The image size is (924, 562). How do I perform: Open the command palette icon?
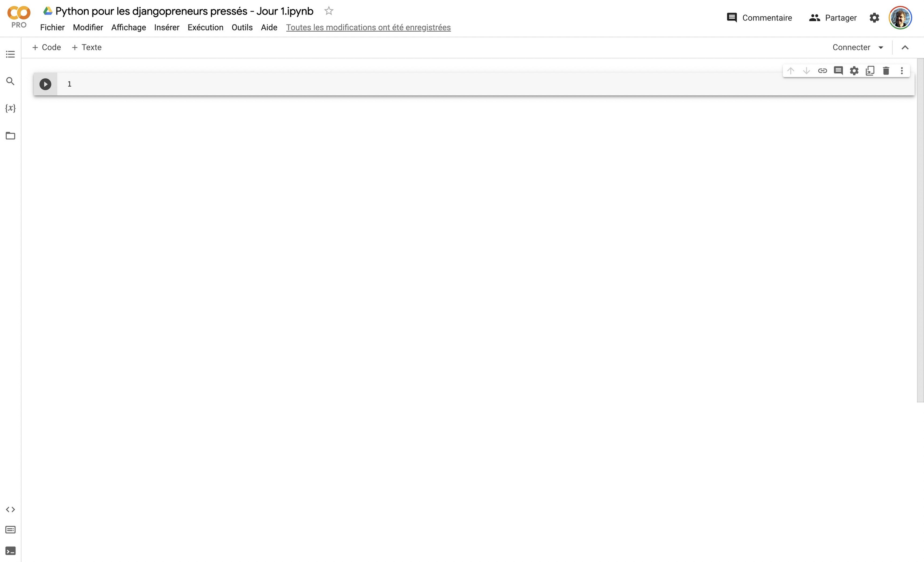coord(10,530)
